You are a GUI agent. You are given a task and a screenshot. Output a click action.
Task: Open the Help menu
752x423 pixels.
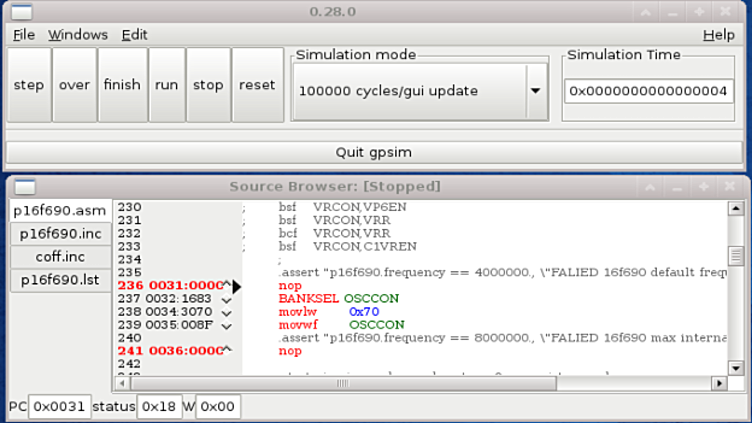[718, 34]
